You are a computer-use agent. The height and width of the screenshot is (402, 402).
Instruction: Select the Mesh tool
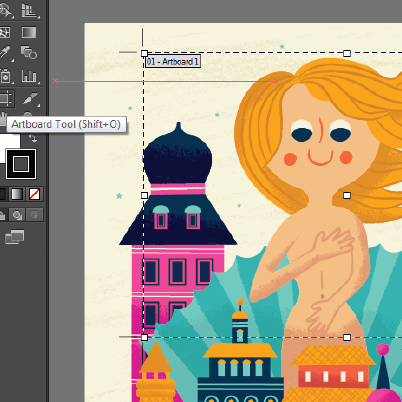click(5, 32)
